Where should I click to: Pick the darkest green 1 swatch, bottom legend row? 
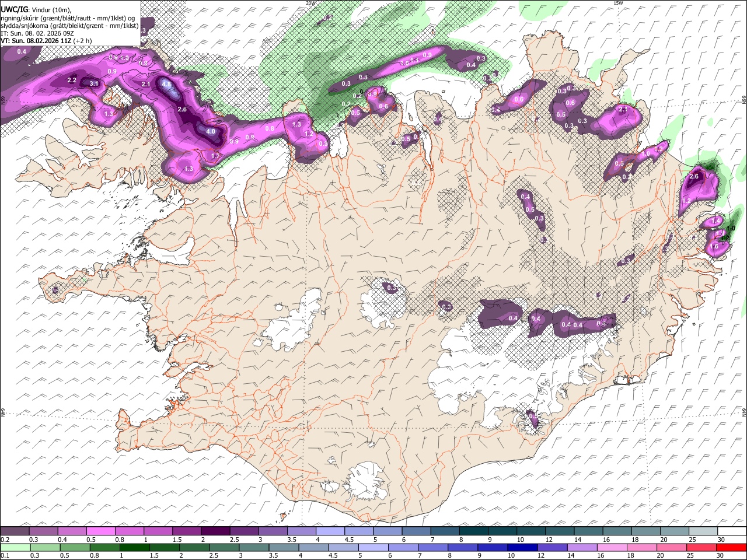click(134, 548)
